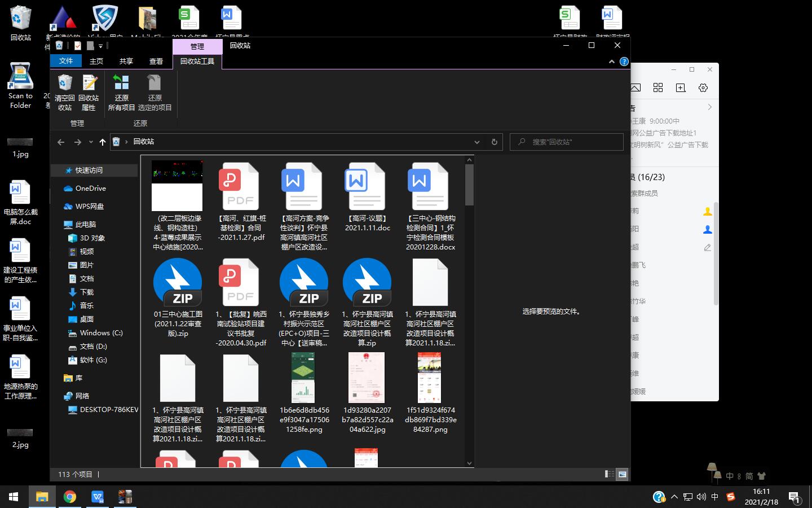Expand 此电脑 in the navigation pane
This screenshot has width=812, height=508.
click(62, 224)
